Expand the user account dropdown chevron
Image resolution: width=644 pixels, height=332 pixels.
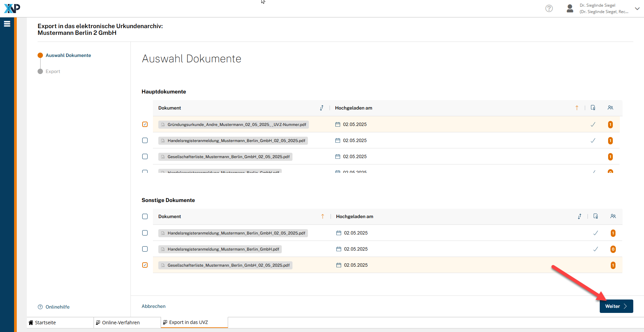637,9
